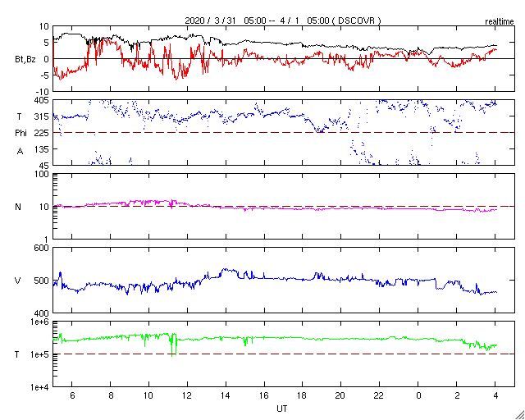Viewport: 525px width, 420px height.
Task: Click the resize grip in the window corner
Action: coord(519,415)
